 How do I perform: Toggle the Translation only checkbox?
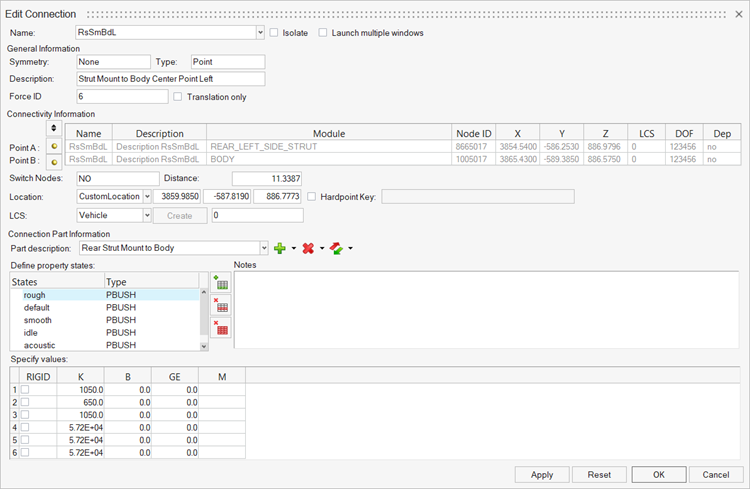click(178, 97)
